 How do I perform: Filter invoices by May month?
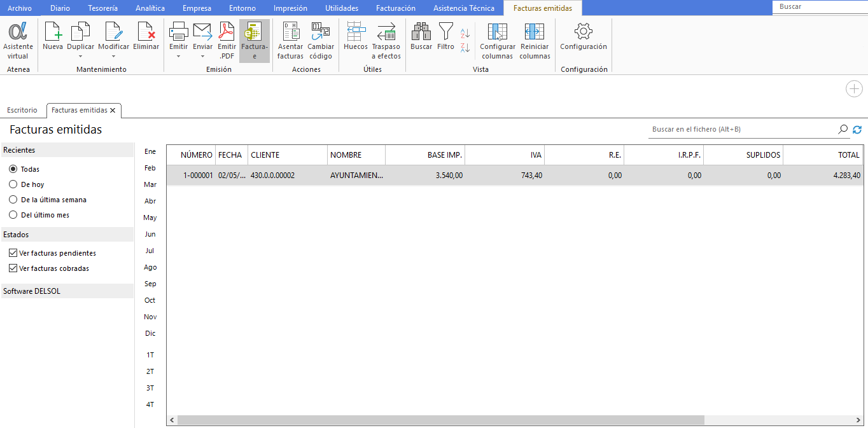150,217
